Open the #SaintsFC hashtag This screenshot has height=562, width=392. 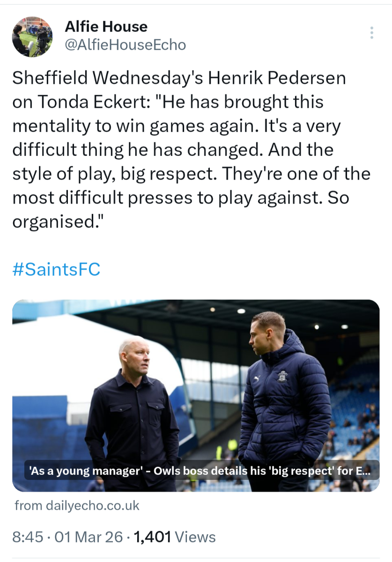pyautogui.click(x=56, y=270)
